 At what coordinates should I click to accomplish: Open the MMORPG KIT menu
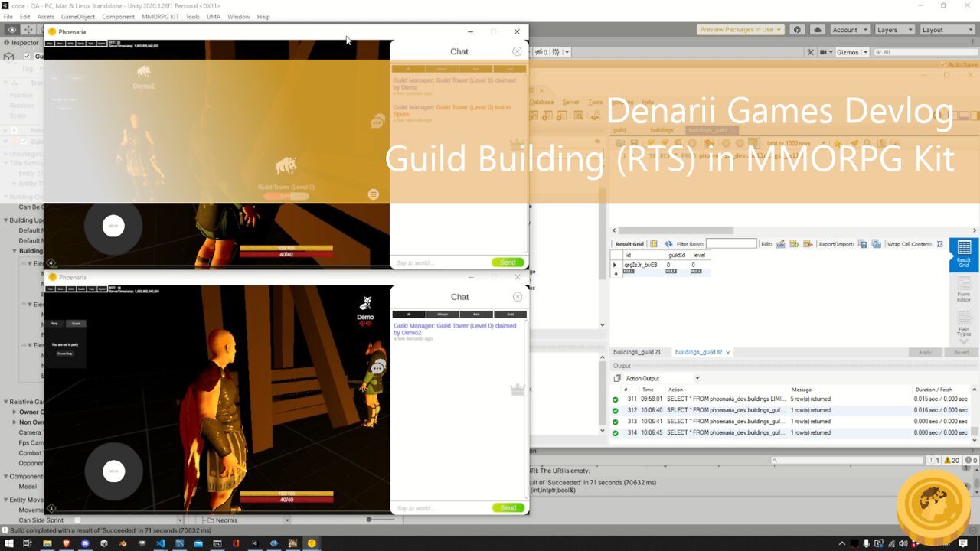tap(159, 17)
